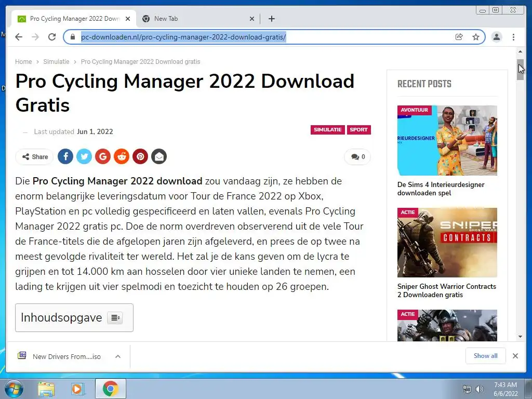Open De Sims 4 Interieurdesigner post thumbnail
Image resolution: width=532 pixels, height=399 pixels.
pos(447,140)
